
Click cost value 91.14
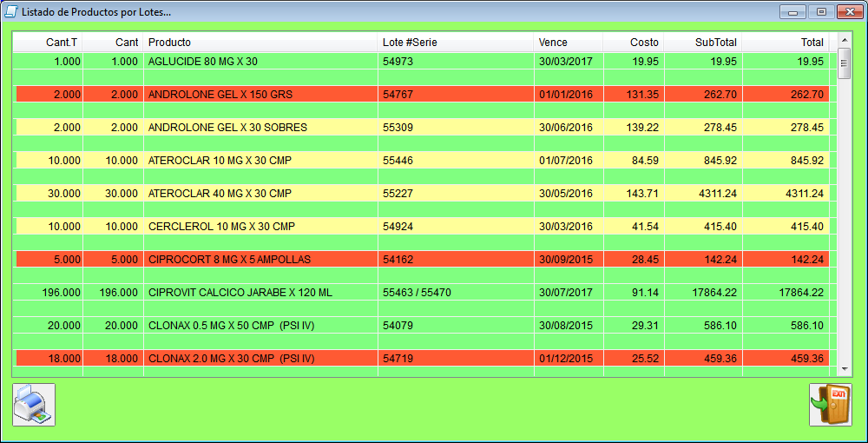(x=646, y=293)
